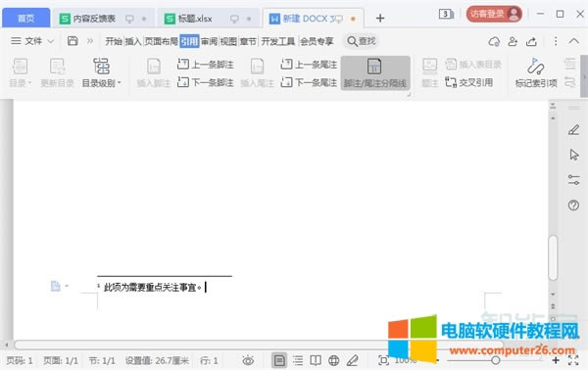
Task: Switch to the 标题.xlsx tab
Action: 195,19
